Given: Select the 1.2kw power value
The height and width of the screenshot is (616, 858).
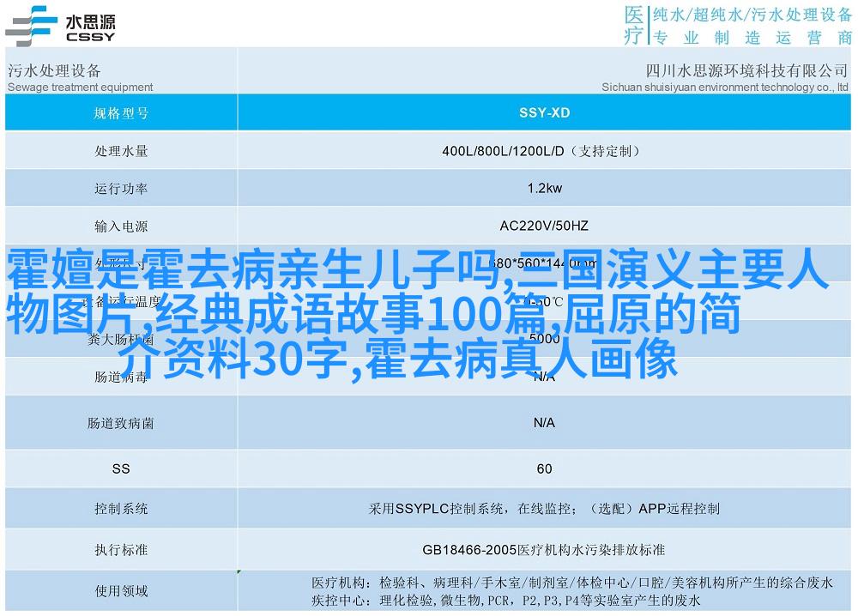Looking at the screenshot, I should click(x=545, y=188).
